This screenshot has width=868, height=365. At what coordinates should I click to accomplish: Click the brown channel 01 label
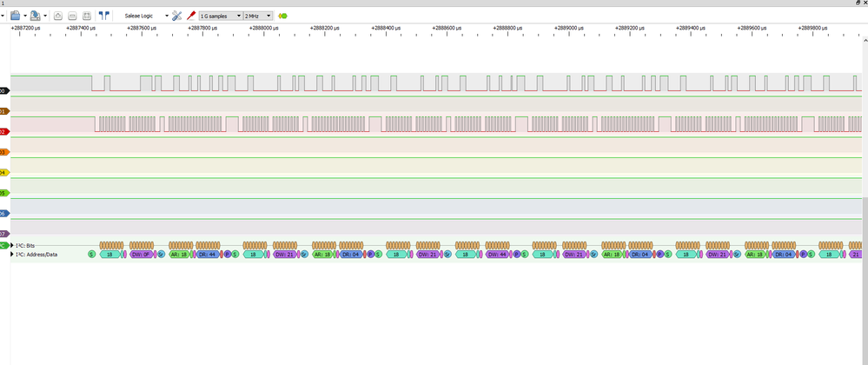4,110
